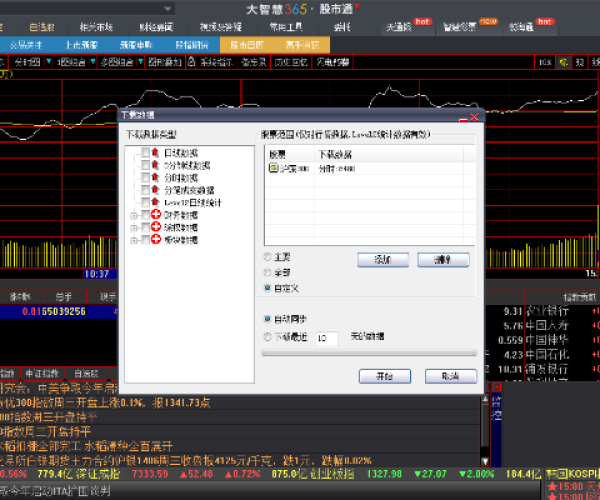Expand the 板块数据 tree node
This screenshot has width=600, height=500.
click(x=133, y=240)
